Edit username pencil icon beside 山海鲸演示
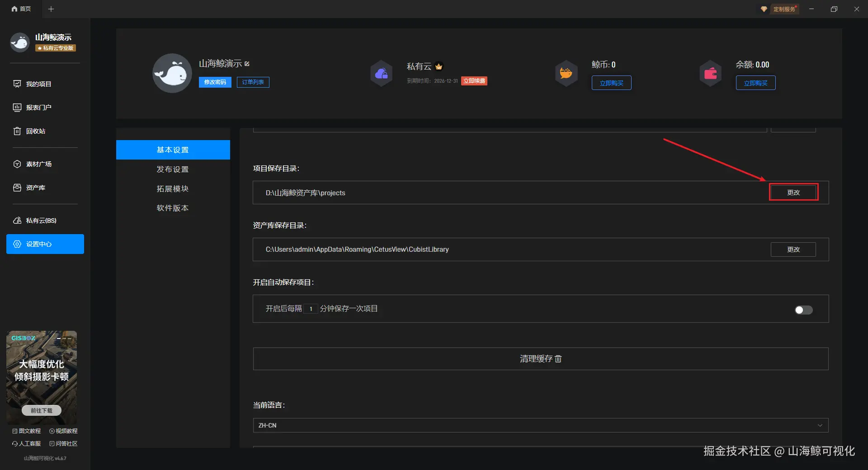 click(x=247, y=64)
